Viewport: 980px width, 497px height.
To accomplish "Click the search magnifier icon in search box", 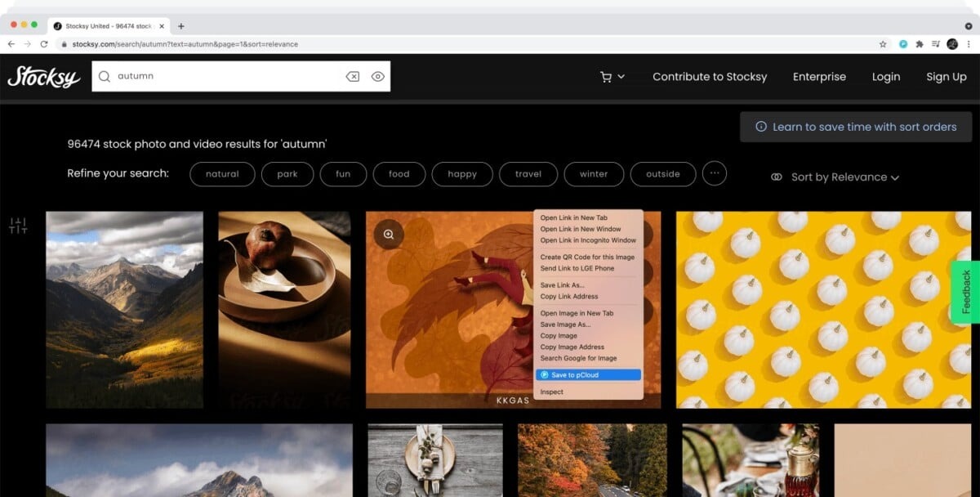I will coord(105,76).
